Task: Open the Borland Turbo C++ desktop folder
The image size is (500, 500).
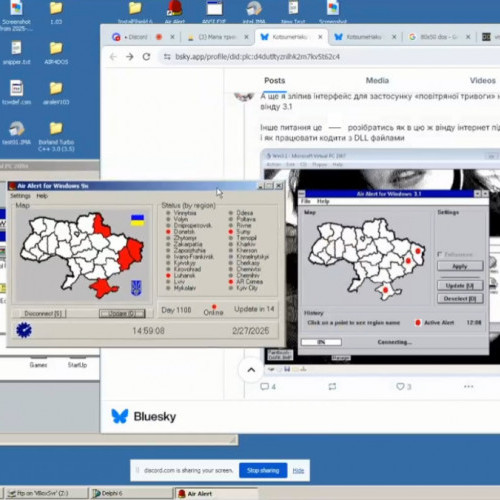Action: (x=56, y=136)
